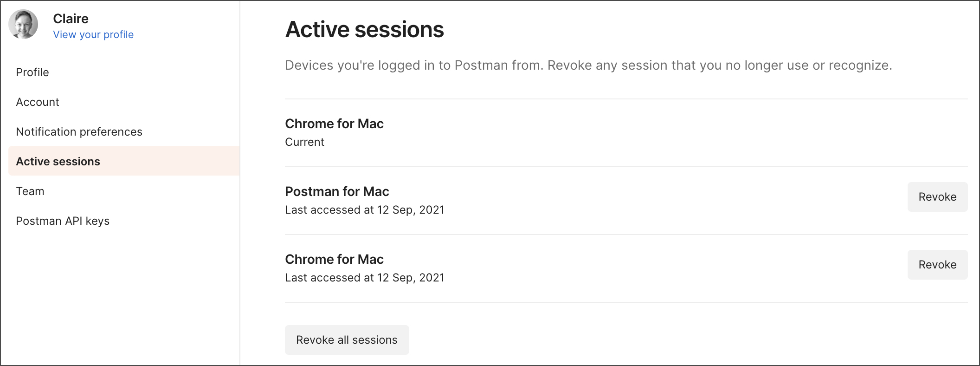Image resolution: width=980 pixels, height=366 pixels.
Task: Select the bottom Chrome for Mac session title
Action: 334,260
